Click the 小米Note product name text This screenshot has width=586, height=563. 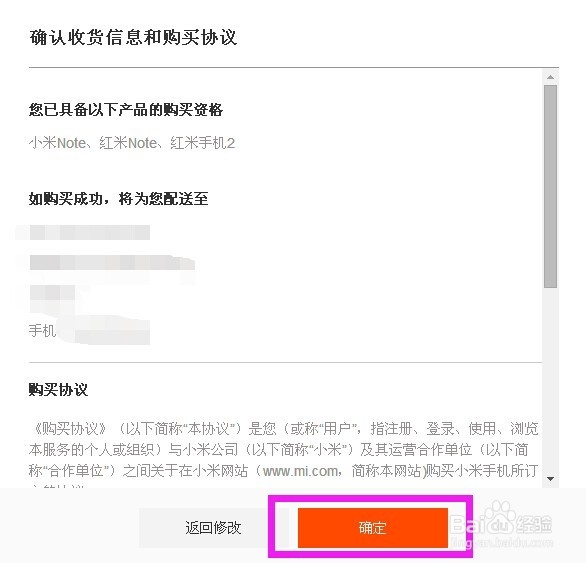click(x=57, y=143)
